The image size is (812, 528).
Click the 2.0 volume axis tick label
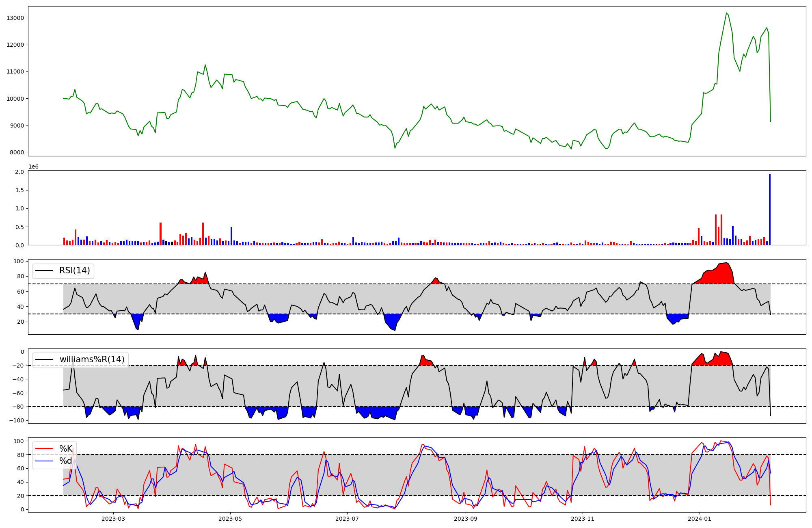19,172
